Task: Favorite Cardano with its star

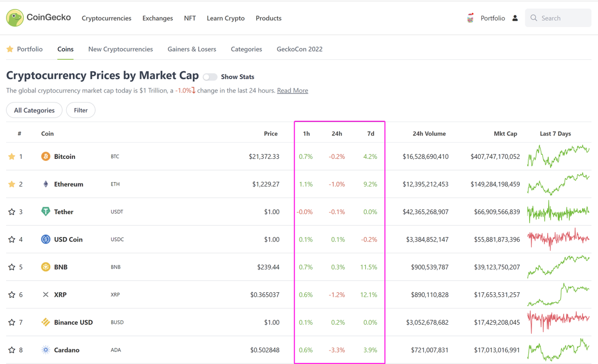Action: click(x=12, y=350)
